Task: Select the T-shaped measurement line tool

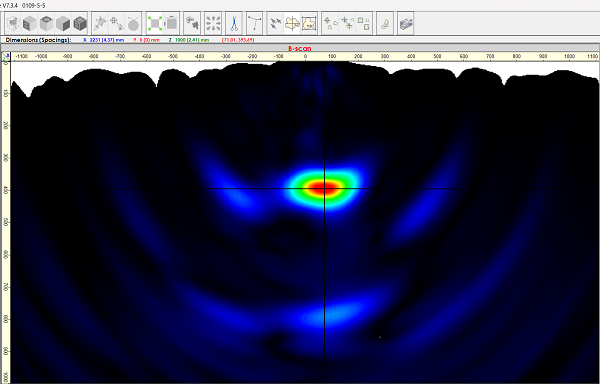Action: pos(254,23)
